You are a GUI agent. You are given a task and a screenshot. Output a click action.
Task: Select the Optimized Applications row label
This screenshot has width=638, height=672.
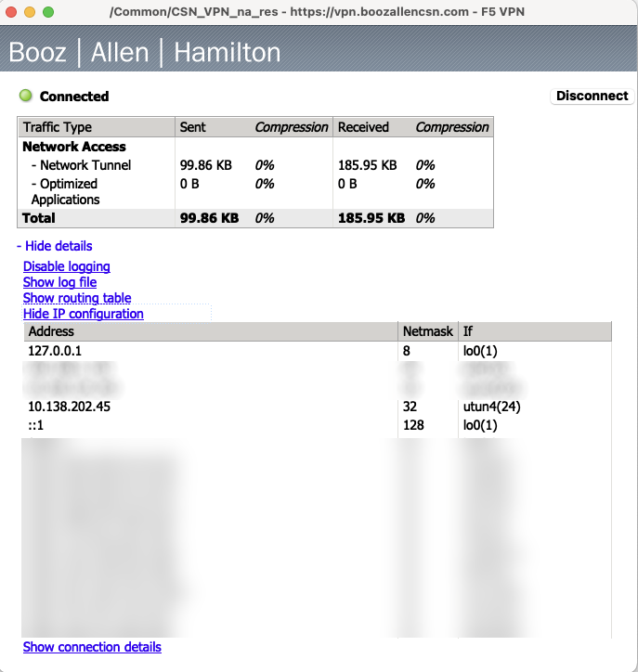tap(65, 191)
